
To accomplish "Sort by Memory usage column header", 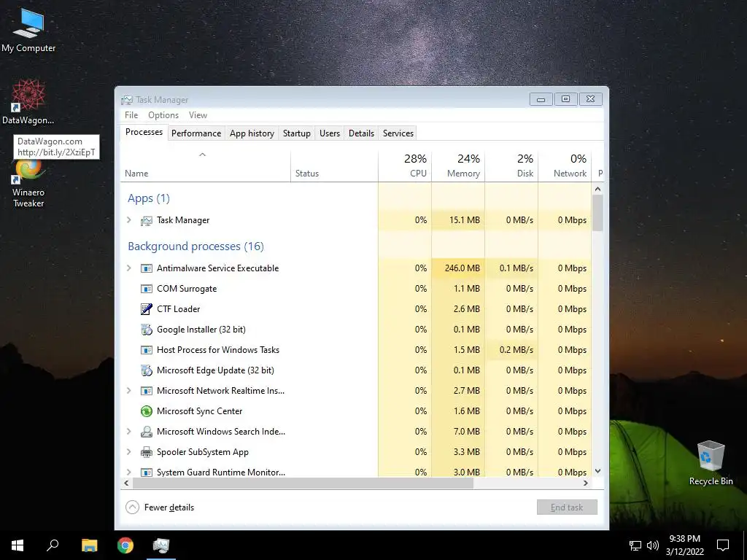I will [x=458, y=166].
